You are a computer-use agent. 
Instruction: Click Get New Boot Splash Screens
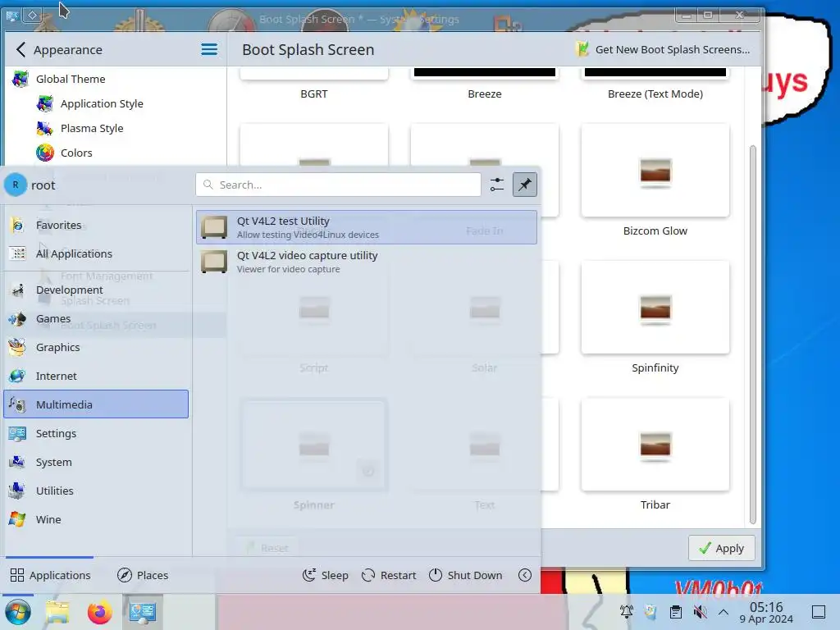[x=663, y=50]
